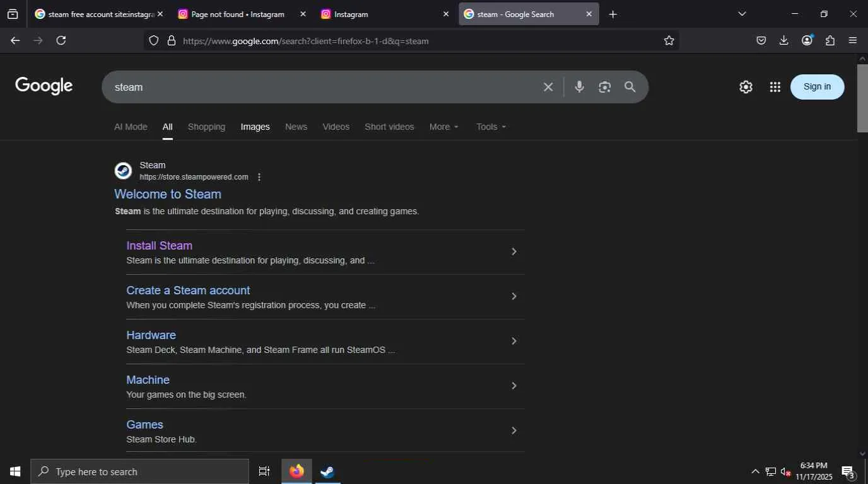
Task: Open the Hardware link
Action: tap(151, 335)
